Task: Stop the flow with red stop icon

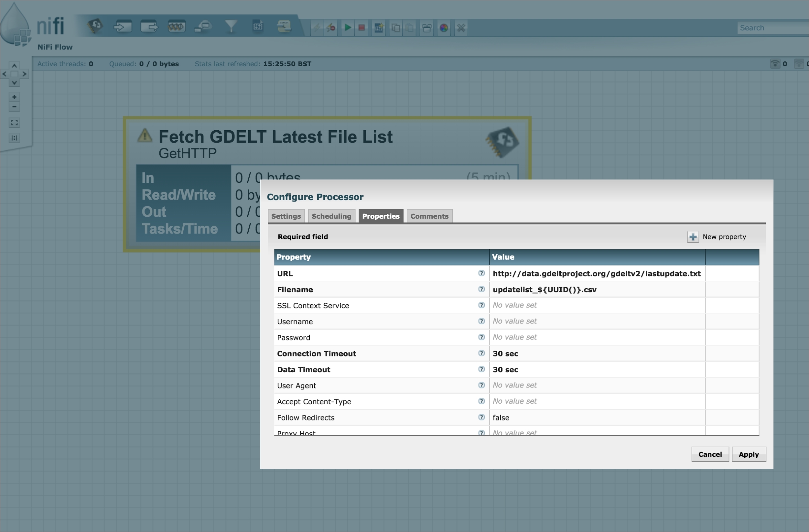Action: 362,27
